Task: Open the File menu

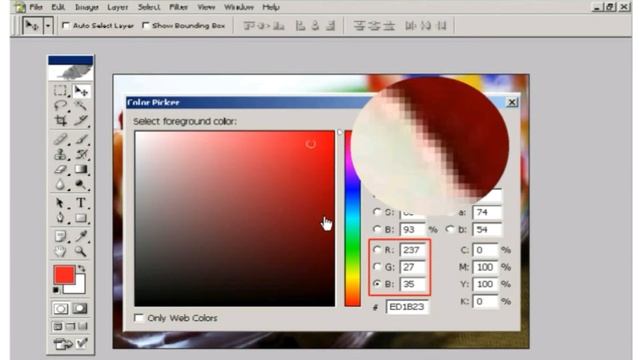Action: click(x=36, y=7)
